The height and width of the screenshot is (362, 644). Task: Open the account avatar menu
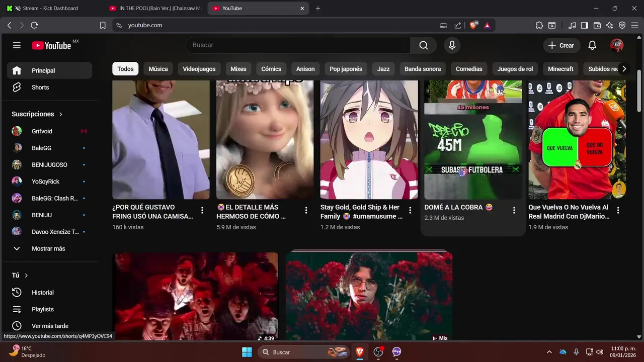[616, 45]
